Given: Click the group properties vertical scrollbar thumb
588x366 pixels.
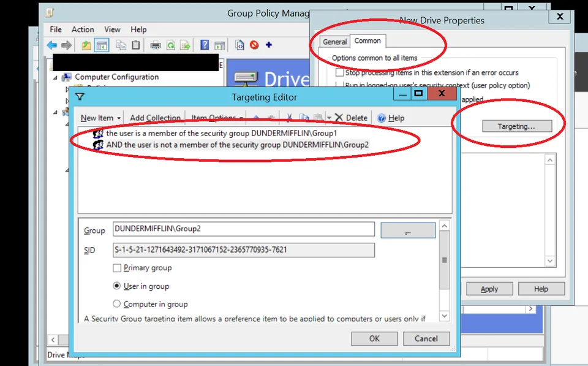Looking at the screenshot, I should tap(445, 260).
